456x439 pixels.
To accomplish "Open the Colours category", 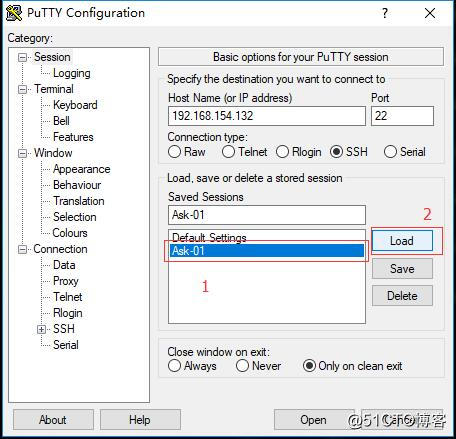I will pyautogui.click(x=70, y=233).
